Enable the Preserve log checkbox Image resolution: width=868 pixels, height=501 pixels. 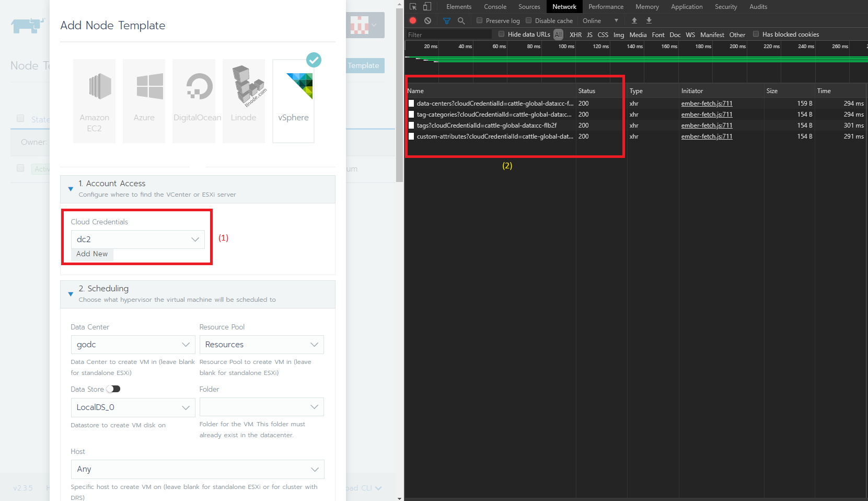pyautogui.click(x=479, y=20)
